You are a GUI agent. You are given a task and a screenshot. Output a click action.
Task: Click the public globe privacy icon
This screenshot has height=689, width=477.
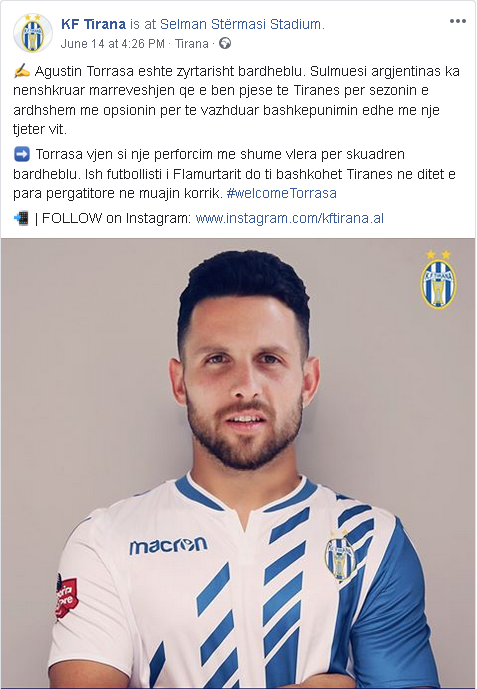tap(225, 44)
